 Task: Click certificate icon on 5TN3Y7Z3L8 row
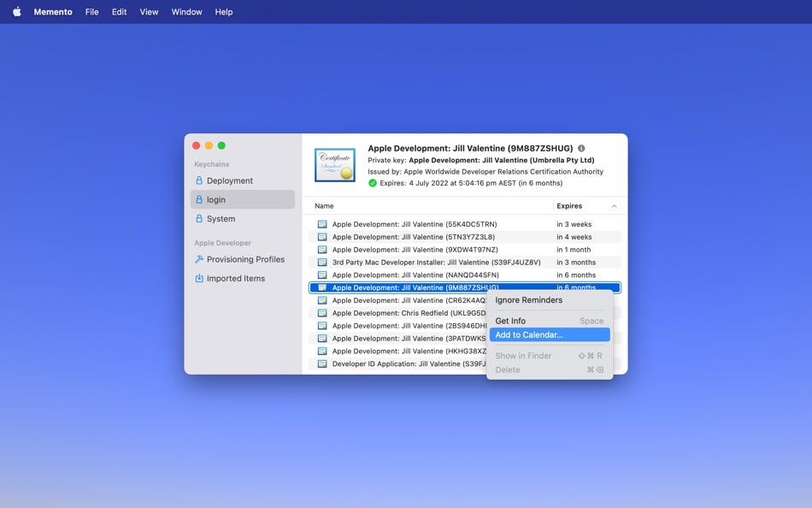point(322,237)
